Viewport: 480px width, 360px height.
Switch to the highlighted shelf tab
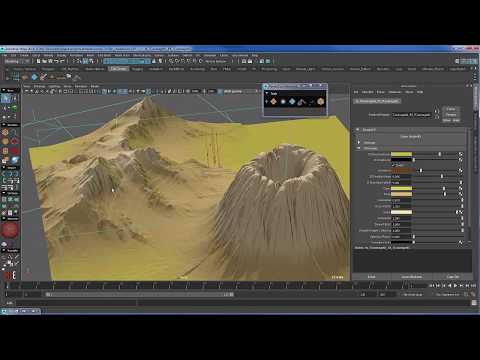click(119, 69)
